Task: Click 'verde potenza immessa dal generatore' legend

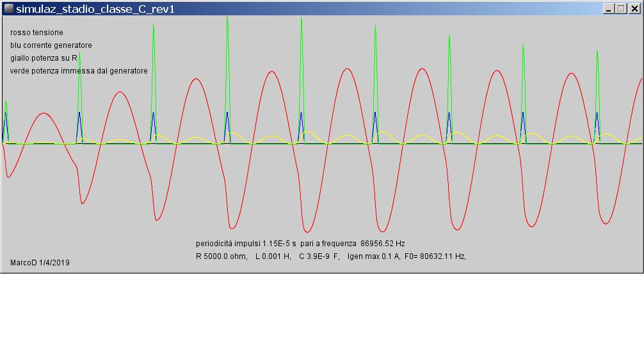Action: (79, 71)
